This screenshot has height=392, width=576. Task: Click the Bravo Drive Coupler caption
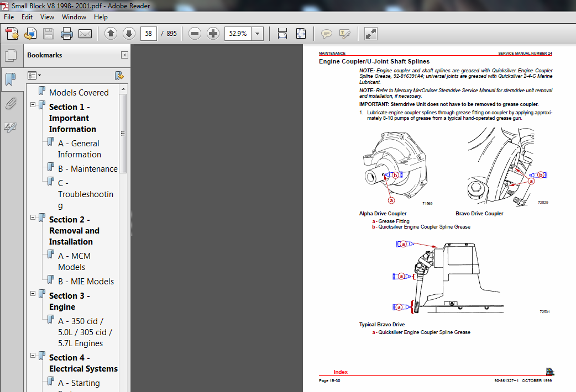(479, 214)
